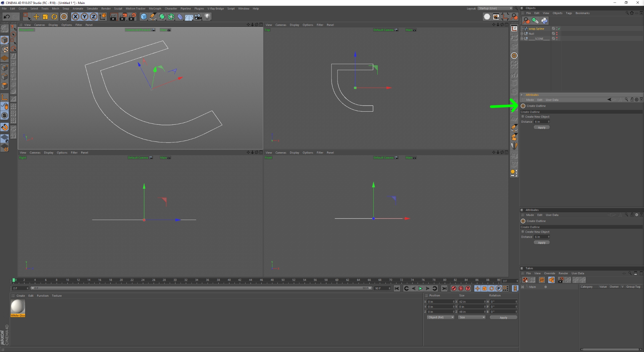Enable Snap magnet icon in left toolbar
The image size is (644, 352).
(4, 127)
